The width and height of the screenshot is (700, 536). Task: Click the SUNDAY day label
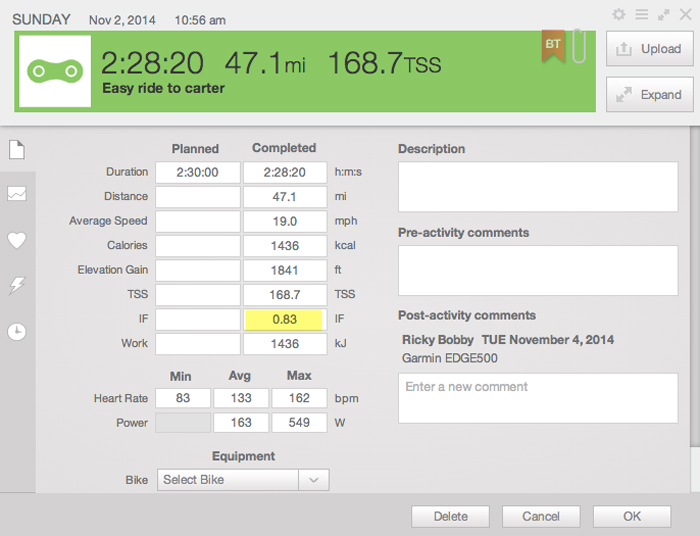pyautogui.click(x=41, y=20)
